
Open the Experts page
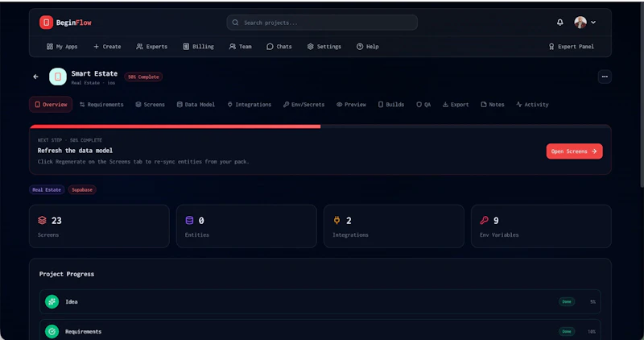[x=151, y=47]
